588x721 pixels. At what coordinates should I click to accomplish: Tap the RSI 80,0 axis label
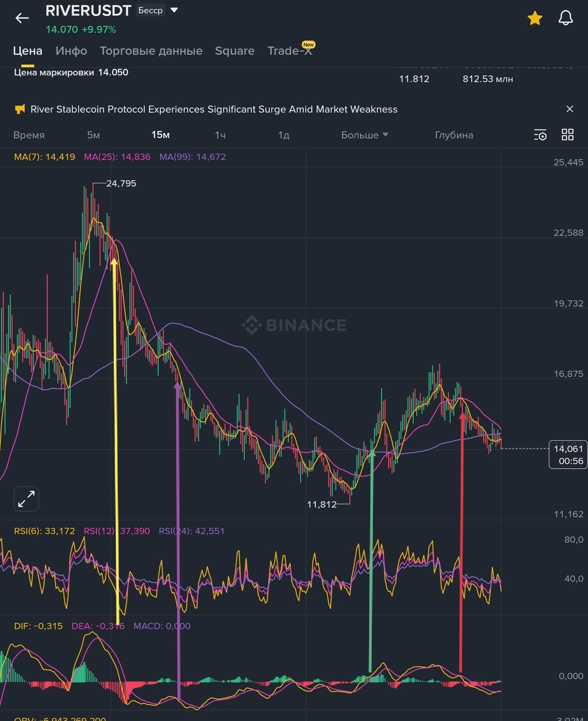click(574, 540)
